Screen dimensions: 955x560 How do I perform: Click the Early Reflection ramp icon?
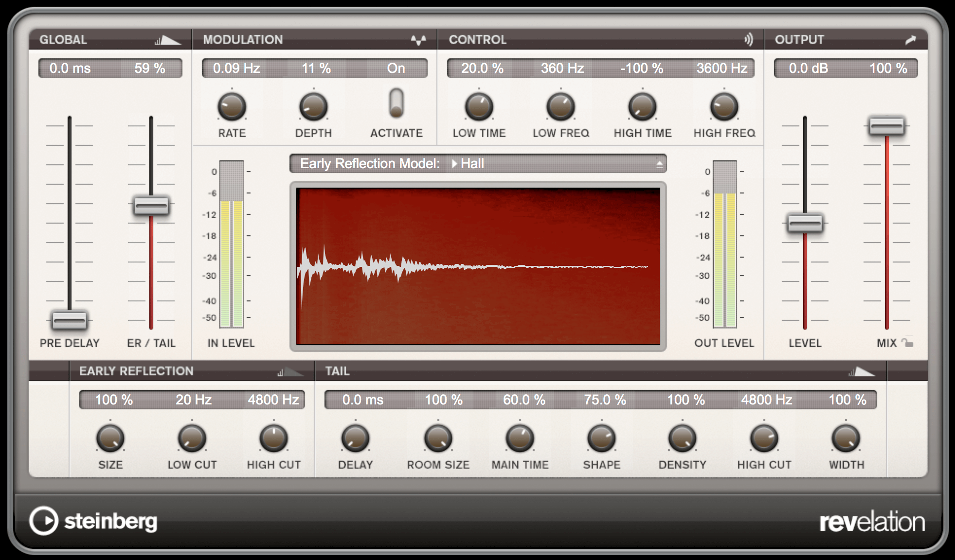click(x=290, y=372)
